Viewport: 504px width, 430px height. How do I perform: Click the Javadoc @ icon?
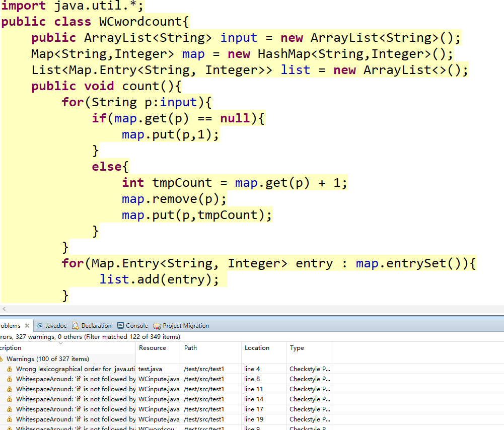(x=40, y=326)
